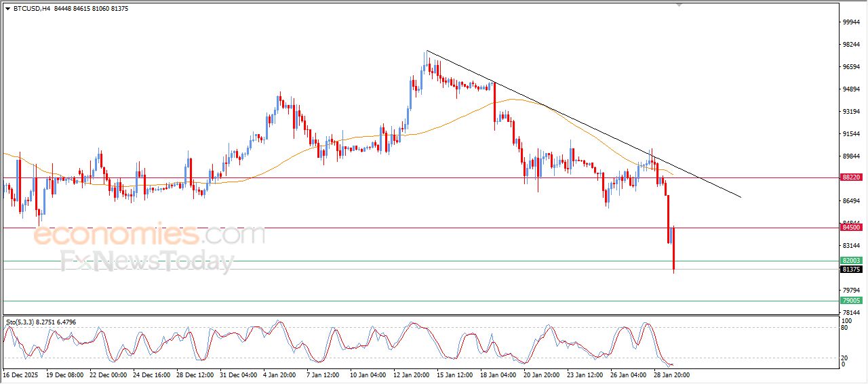Click the triangle arrow beside BTCUSD,H4 title
The image size is (868, 384).
(x=7, y=9)
